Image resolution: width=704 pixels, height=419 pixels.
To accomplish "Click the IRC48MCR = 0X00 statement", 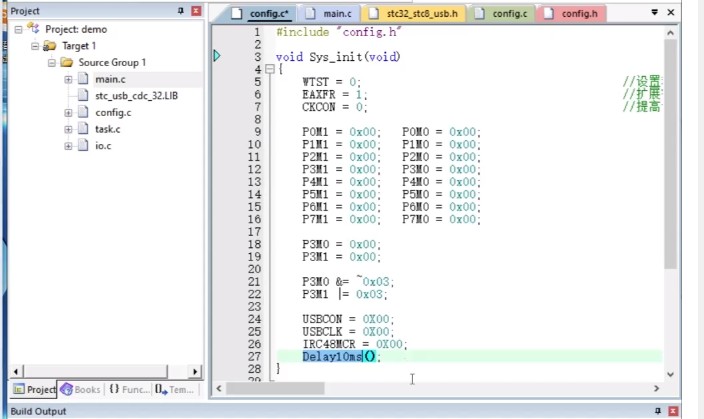I will tap(355, 344).
